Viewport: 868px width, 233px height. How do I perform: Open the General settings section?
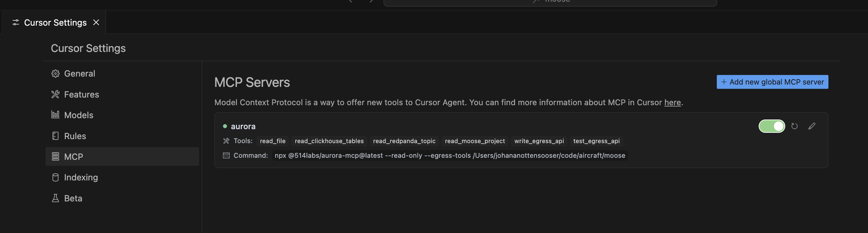122,74
